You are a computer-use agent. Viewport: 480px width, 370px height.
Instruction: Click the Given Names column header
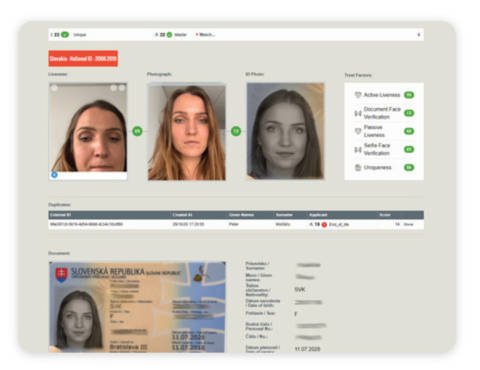point(241,215)
